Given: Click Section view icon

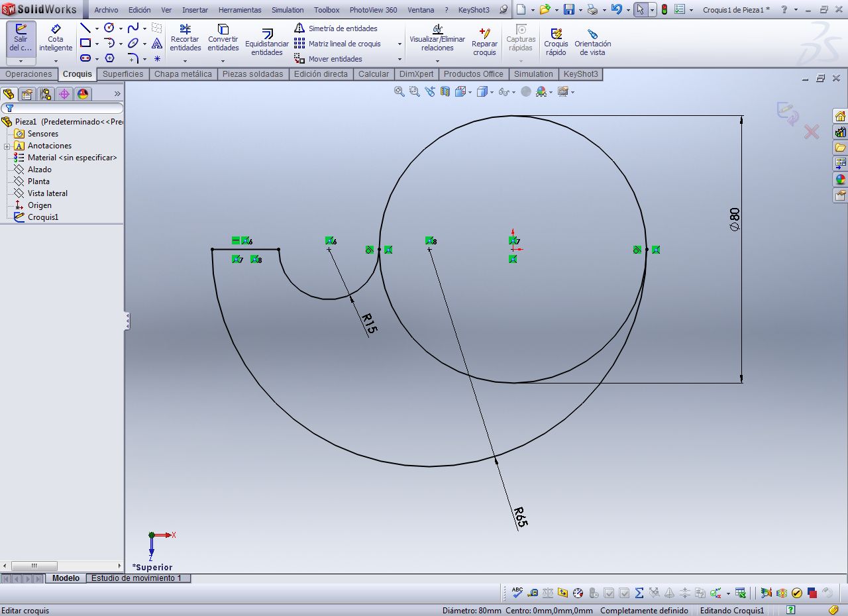Looking at the screenshot, I should tap(445, 91).
